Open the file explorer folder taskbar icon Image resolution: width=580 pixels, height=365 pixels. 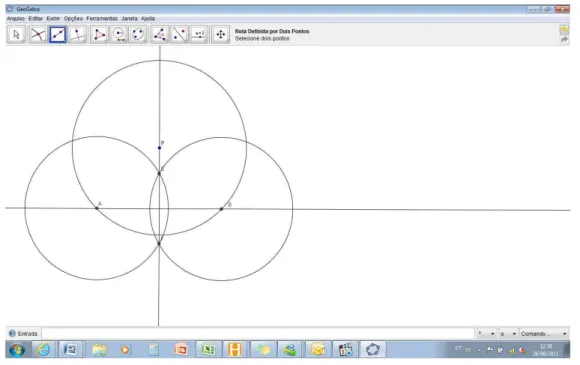click(x=99, y=349)
